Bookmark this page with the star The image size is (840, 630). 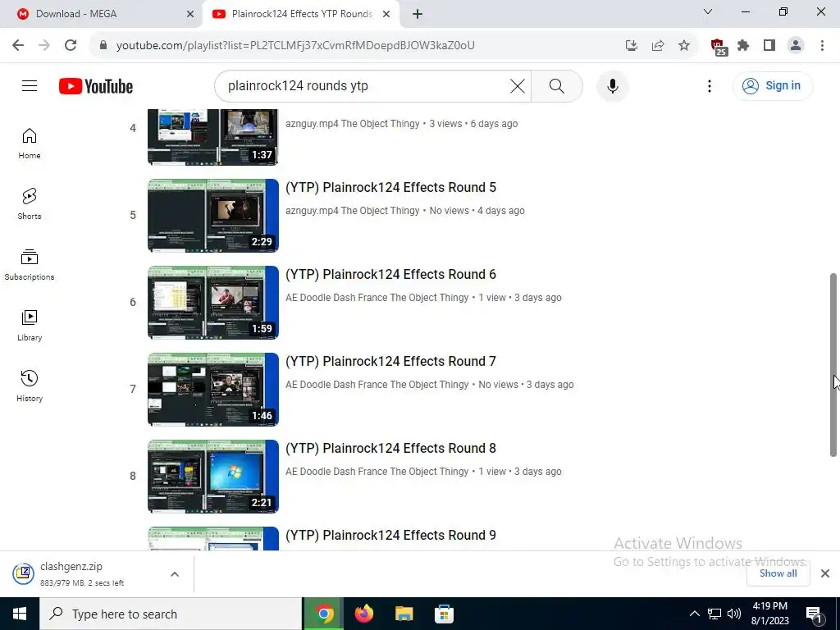[684, 45]
